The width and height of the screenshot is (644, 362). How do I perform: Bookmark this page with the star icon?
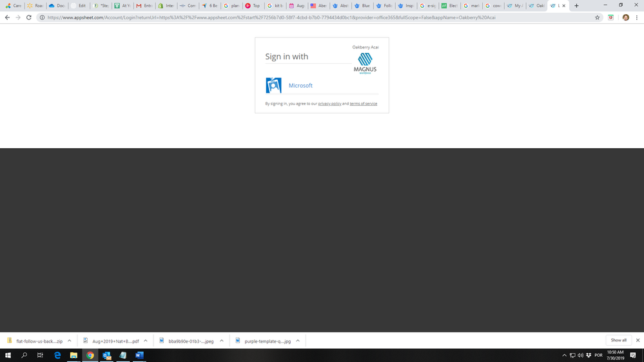click(x=597, y=17)
